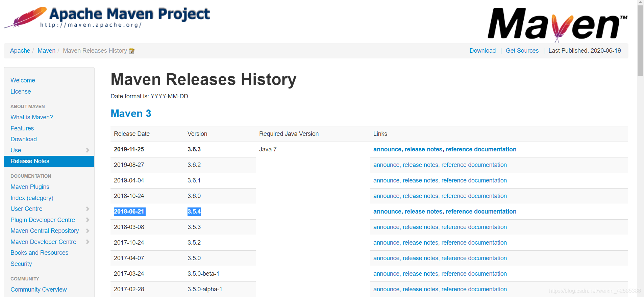Image resolution: width=644 pixels, height=297 pixels.
Task: Click the Apache Maven Project feather logo
Action: pos(107,17)
